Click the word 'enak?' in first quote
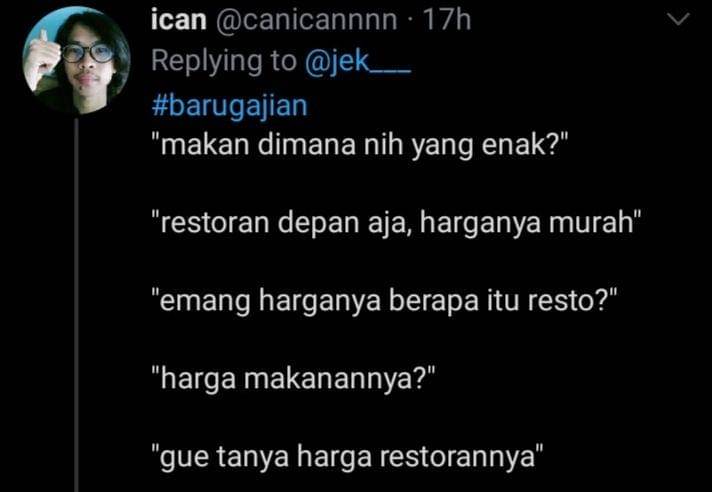Screen dimensions: 712x492 pyautogui.click(x=519, y=146)
